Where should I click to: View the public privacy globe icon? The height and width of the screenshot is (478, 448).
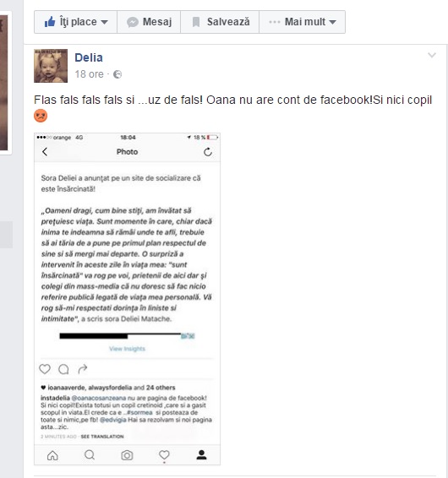[117, 74]
